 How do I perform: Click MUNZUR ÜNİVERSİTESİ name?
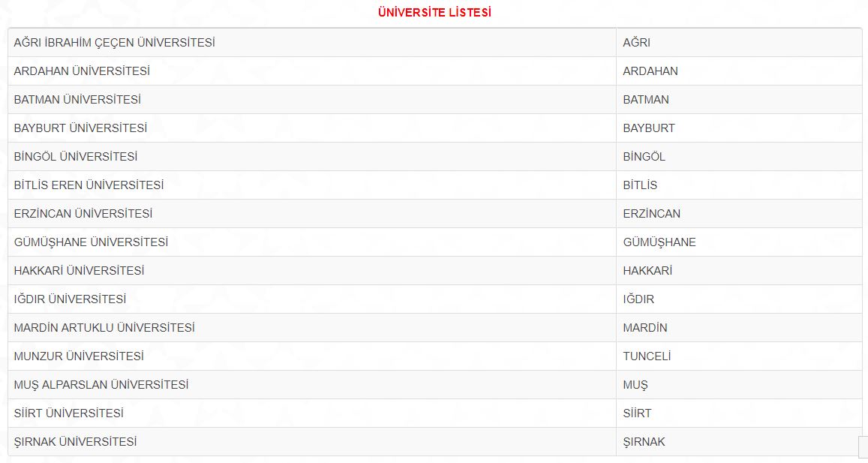click(80, 356)
